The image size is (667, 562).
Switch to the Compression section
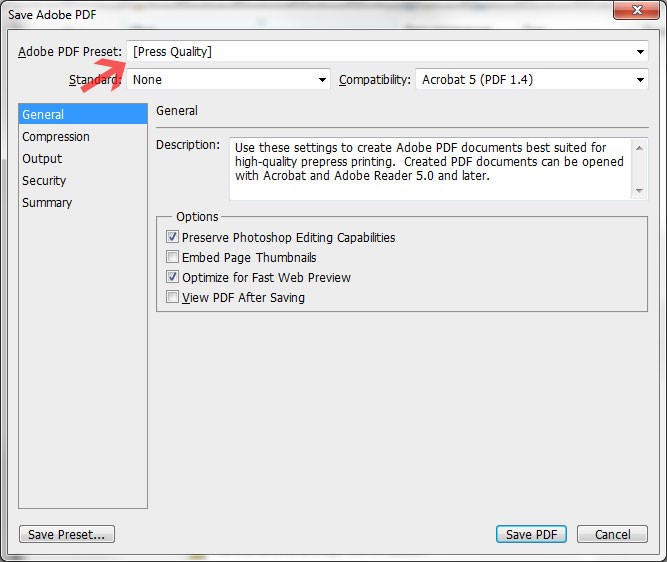click(56, 137)
